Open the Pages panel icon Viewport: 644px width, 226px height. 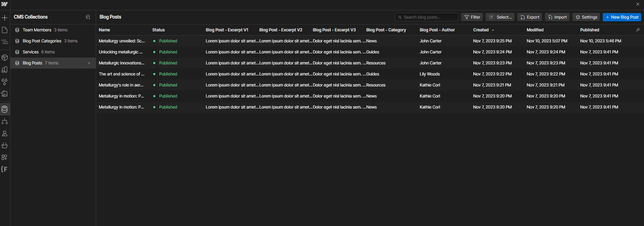pos(4,30)
